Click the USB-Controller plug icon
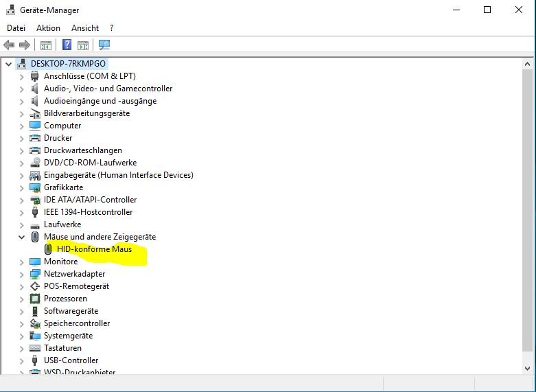The image size is (536, 392). point(34,360)
